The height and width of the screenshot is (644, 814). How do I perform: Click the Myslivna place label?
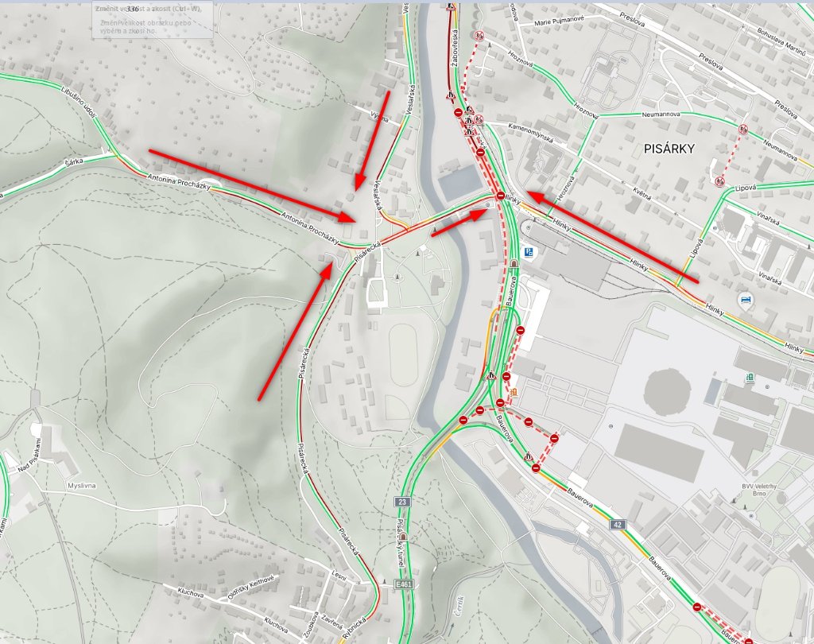(x=82, y=486)
